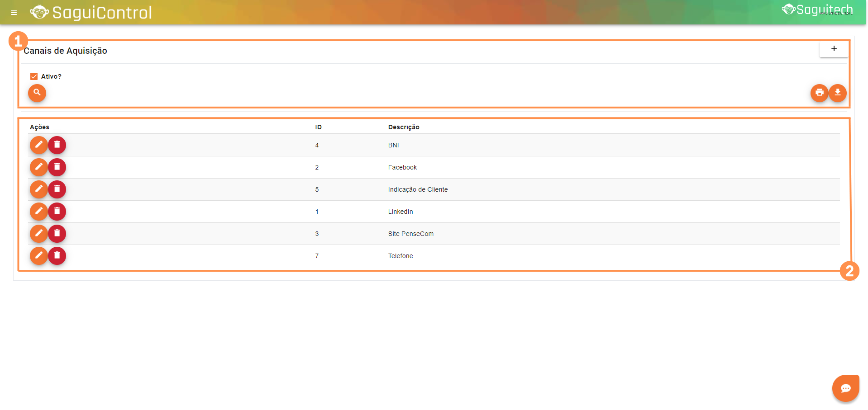Toggle the Ativo? checkbox
Image resolution: width=868 pixels, height=410 pixels.
[34, 76]
